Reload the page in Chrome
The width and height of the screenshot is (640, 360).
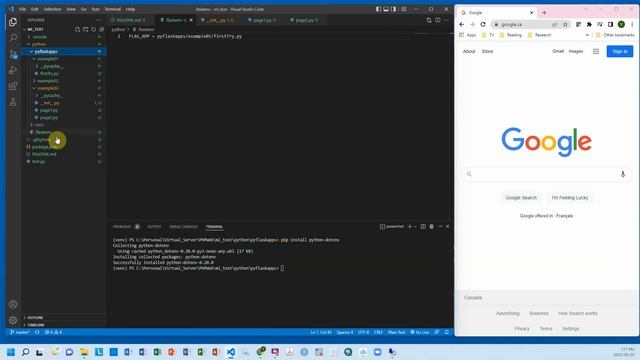click(x=483, y=24)
